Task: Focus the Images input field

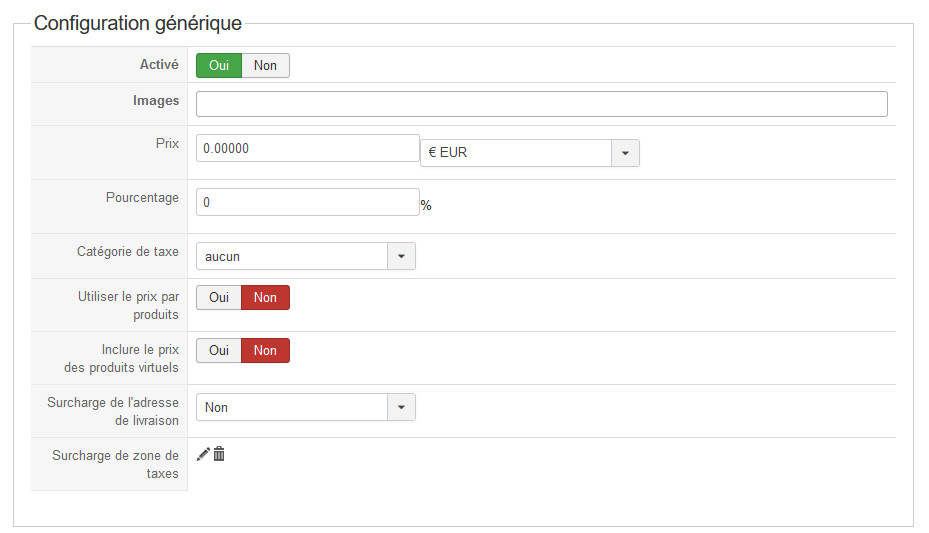Action: coord(541,104)
